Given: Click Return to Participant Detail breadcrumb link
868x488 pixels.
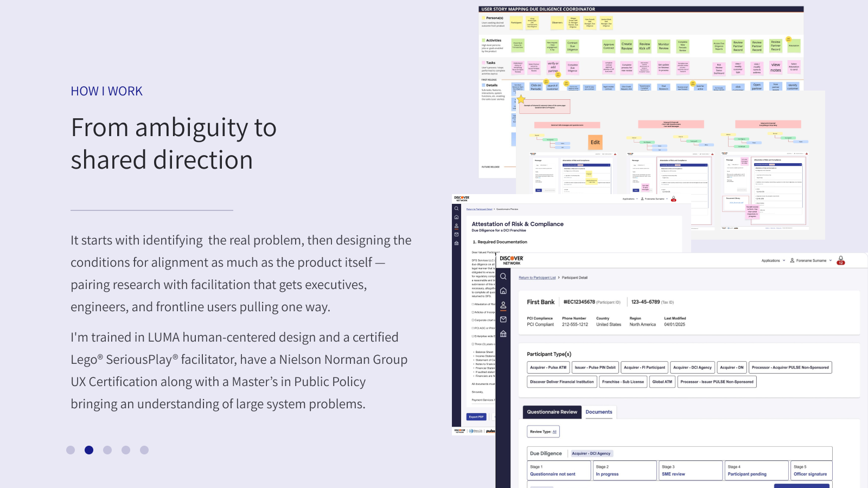Looking at the screenshot, I should click(x=480, y=209).
